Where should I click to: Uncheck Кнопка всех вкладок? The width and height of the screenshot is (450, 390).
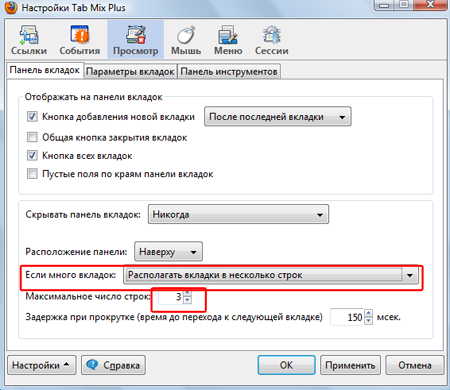[x=32, y=156]
